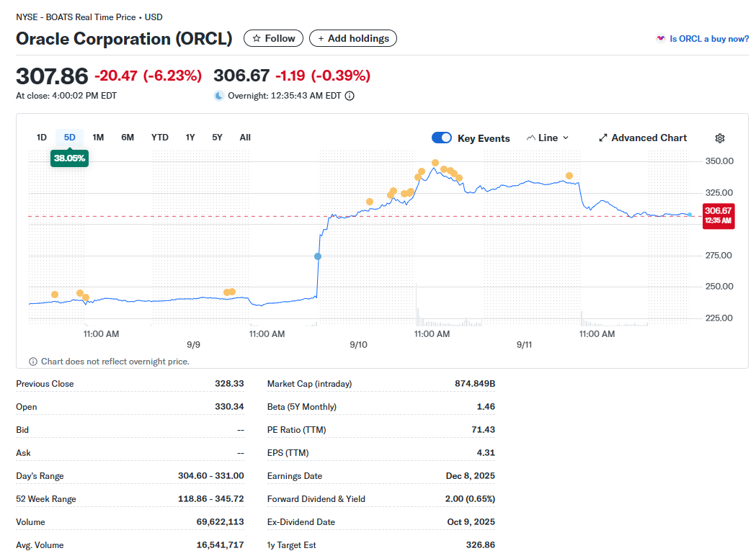The height and width of the screenshot is (556, 756).
Task: Click the 38.05% range change badge
Action: pos(69,158)
